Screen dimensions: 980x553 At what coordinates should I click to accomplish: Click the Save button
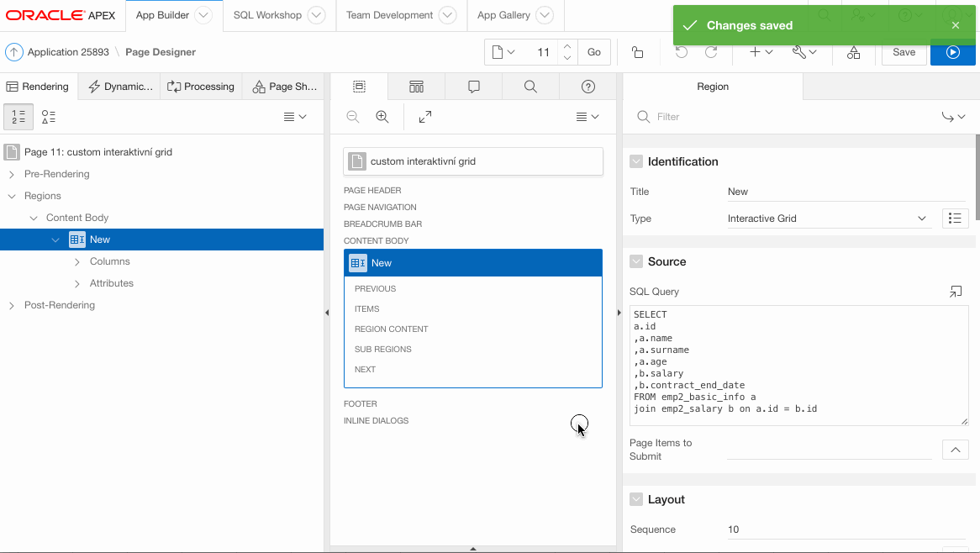tap(904, 52)
